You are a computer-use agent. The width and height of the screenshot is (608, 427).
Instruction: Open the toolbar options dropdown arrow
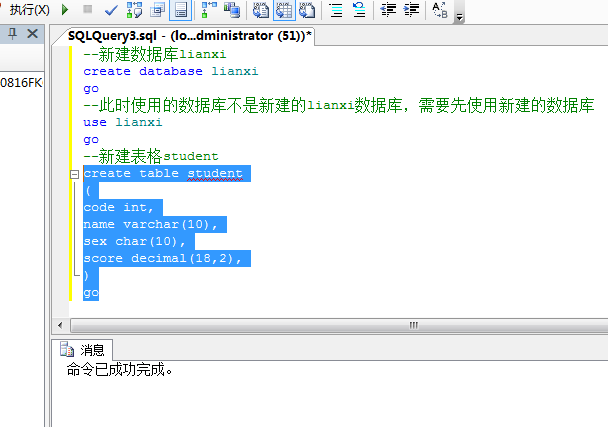(x=459, y=17)
